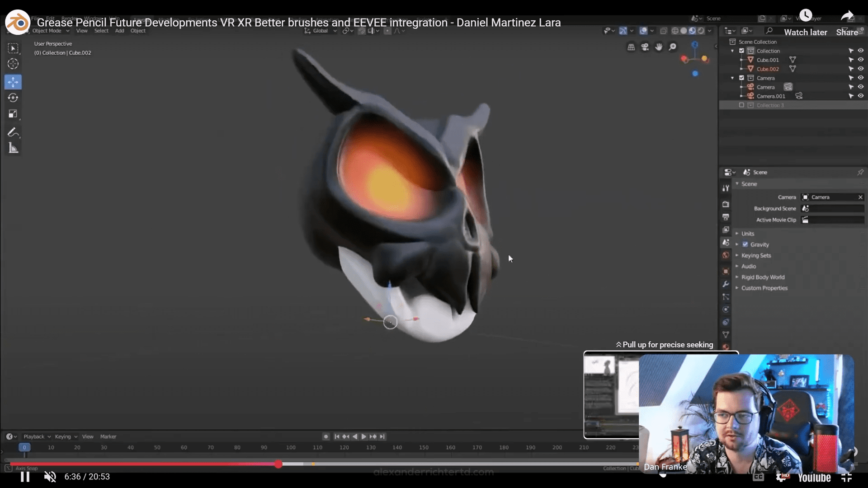This screenshot has width=868, height=488.
Task: Select the Modifier Properties wrench icon
Action: tap(726, 284)
